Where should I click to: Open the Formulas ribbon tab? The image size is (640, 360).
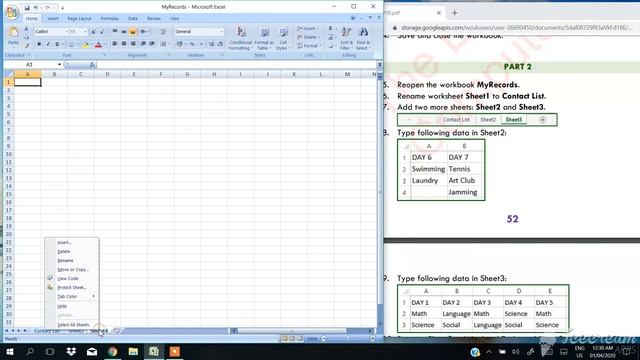point(109,19)
